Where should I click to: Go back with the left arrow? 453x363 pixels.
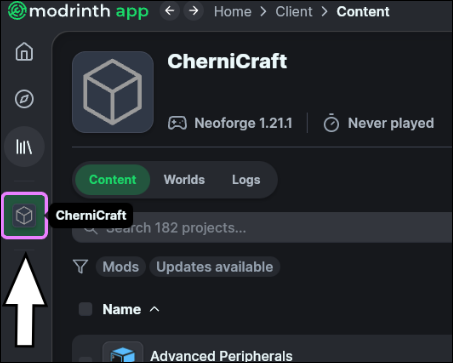pos(170,11)
